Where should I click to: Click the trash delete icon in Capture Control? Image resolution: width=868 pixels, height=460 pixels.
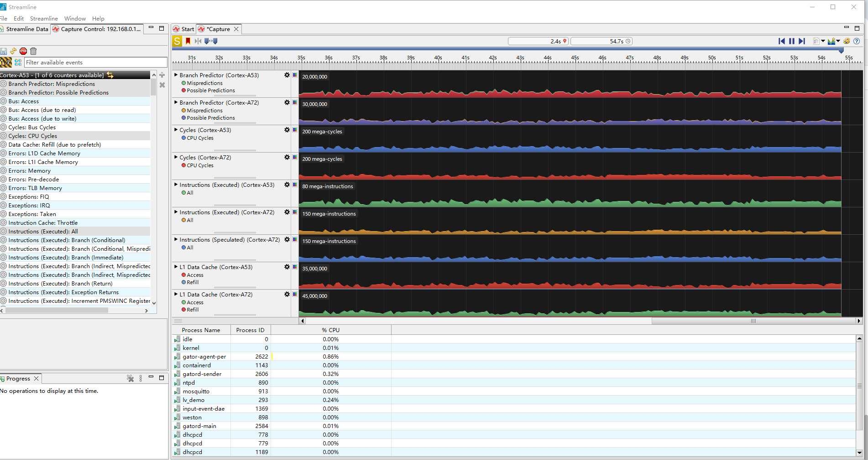click(33, 51)
